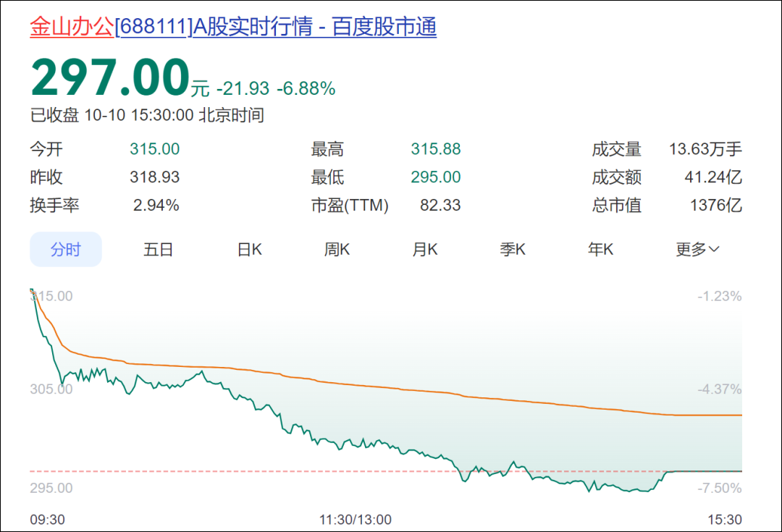The height and width of the screenshot is (532, 782).
Task: Click the 最低 value 295.00
Action: pos(436,177)
